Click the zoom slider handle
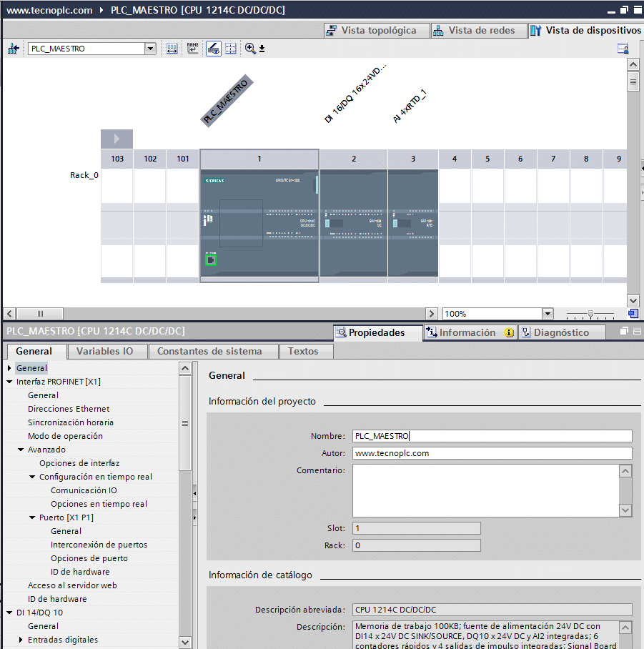Viewport: 644px width, 649px height. [x=590, y=314]
